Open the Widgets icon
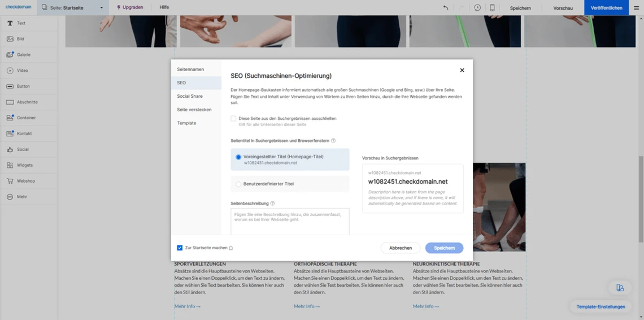This screenshot has width=644, height=320. click(x=10, y=165)
